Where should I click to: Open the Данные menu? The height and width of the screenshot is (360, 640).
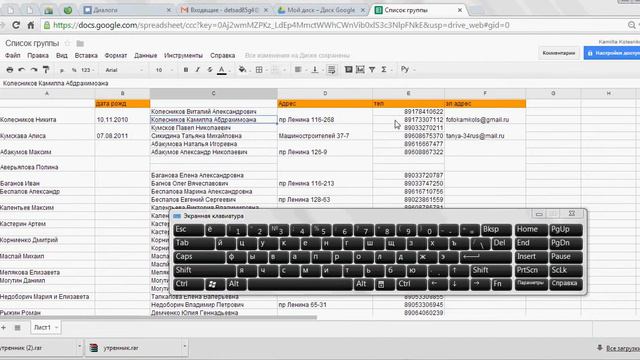146,56
